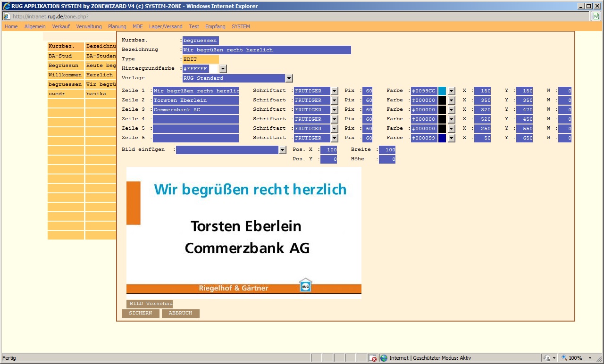Open Zeile 1 Farbe dropdown arrow
The image size is (604, 364).
[452, 91]
